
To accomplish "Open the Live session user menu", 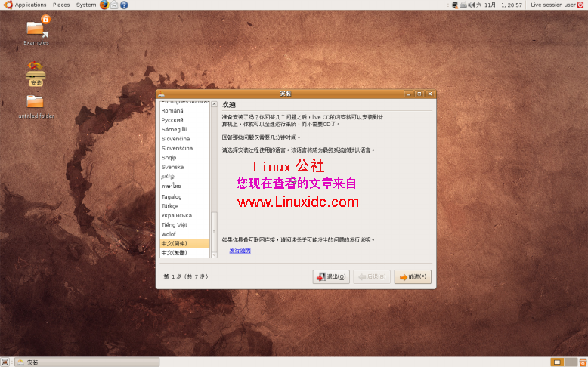I will point(552,5).
